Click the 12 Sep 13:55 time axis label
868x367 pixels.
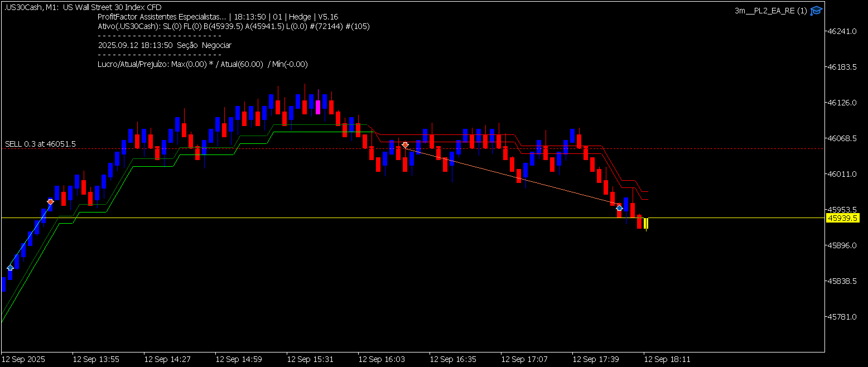pos(95,360)
